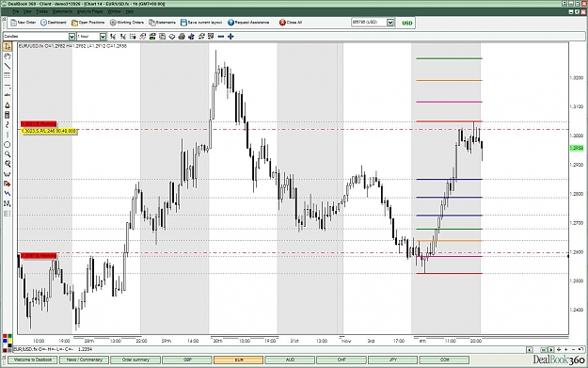Select the horizontal line tool

coord(8,86)
